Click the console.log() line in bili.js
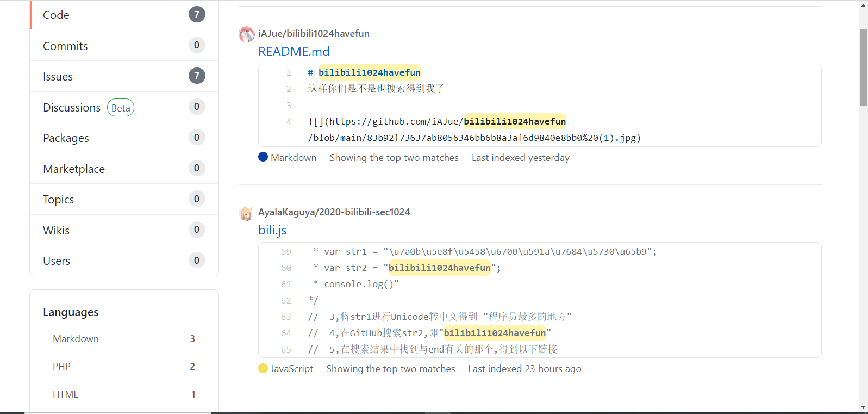The height and width of the screenshot is (414, 868). click(x=356, y=284)
